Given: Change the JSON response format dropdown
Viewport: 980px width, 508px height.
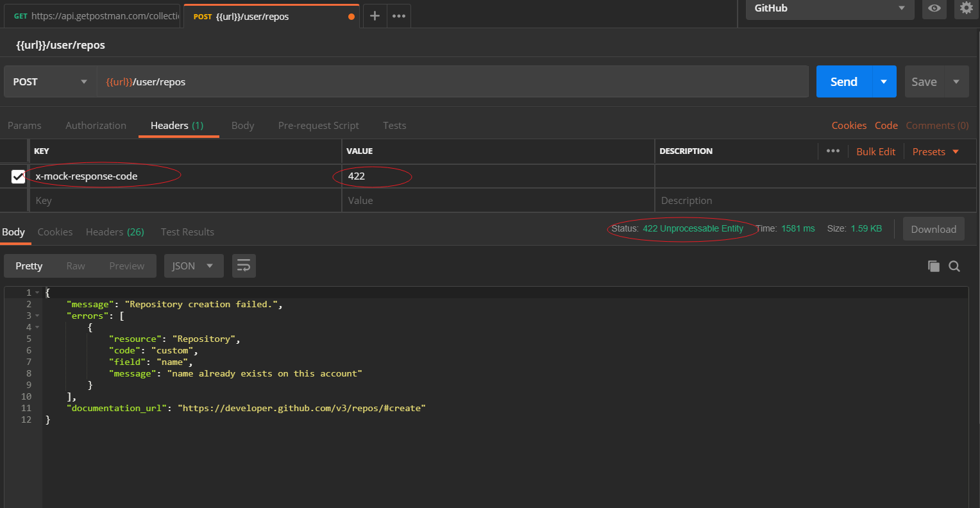Looking at the screenshot, I should click(x=194, y=266).
